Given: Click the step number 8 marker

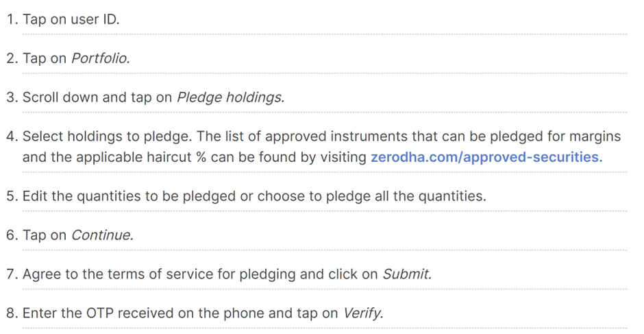Looking at the screenshot, I should click(x=12, y=313).
